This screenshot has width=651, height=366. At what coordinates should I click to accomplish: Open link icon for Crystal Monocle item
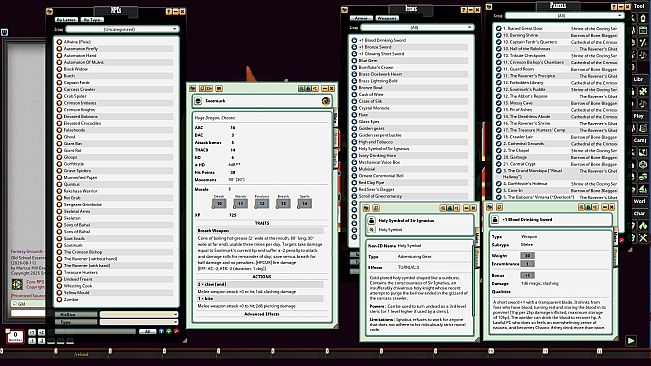354,108
